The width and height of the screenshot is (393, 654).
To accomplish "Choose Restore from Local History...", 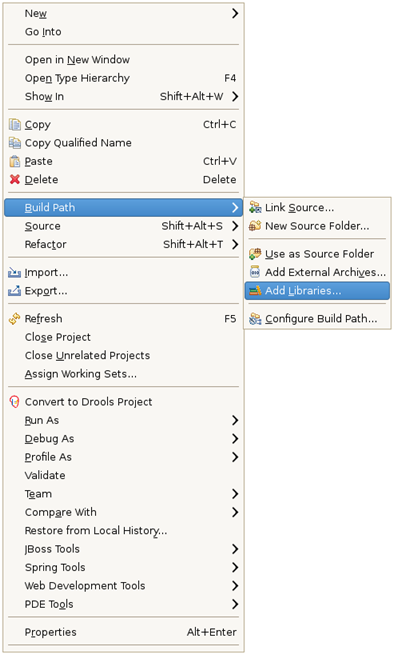I will 123,531.
